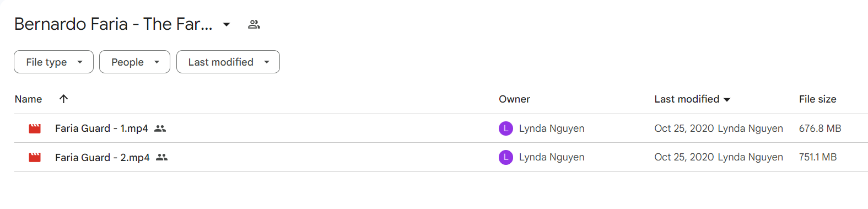Select the Faria Guard - 2.mp4 file name
Viewport: 868px width, 209px height.
[103, 157]
